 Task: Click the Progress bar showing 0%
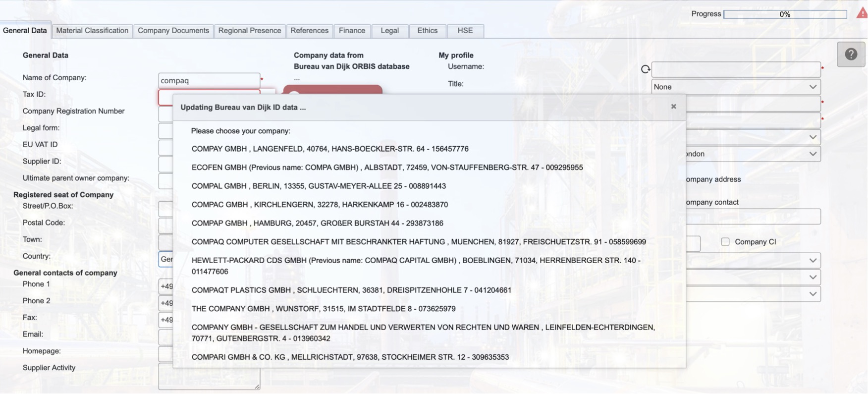pos(785,14)
